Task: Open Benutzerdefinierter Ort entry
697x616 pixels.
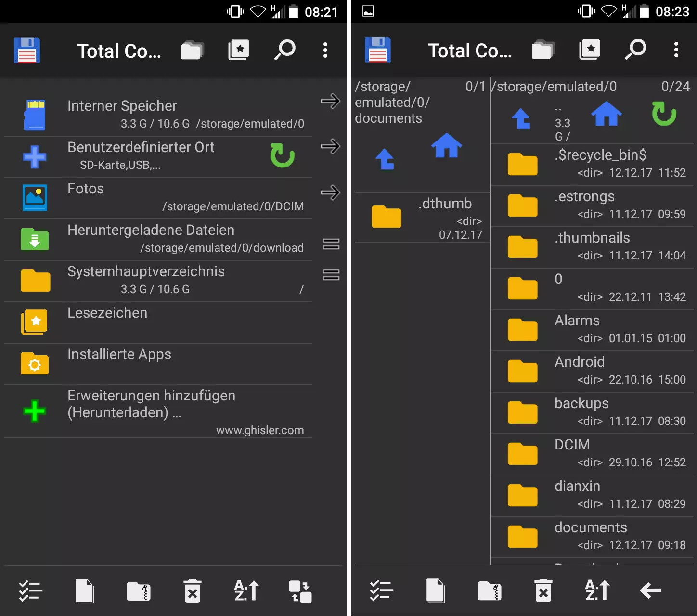Action: [158, 157]
